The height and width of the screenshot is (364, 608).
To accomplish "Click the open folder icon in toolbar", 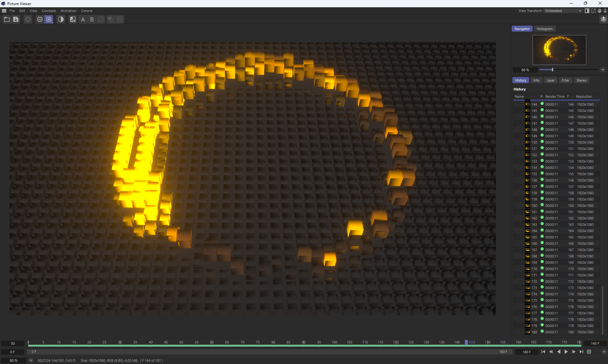I will (x=7, y=19).
